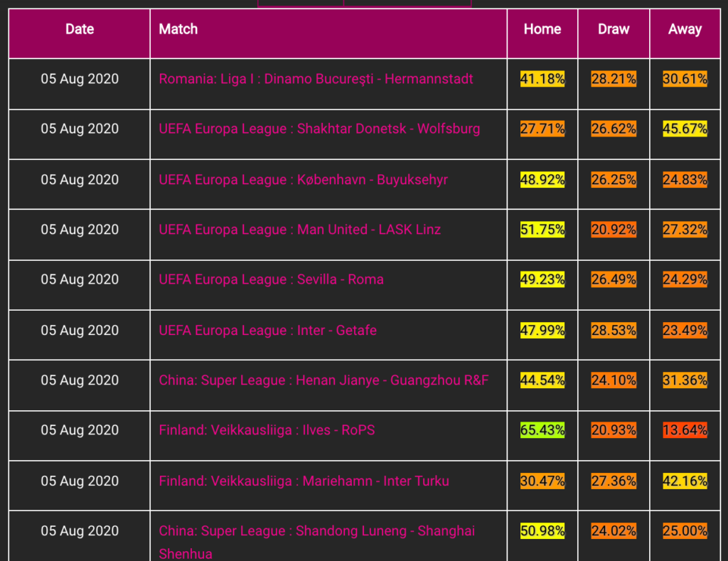Select away value 24.83%
The width and height of the screenshot is (728, 561).
pyautogui.click(x=685, y=180)
